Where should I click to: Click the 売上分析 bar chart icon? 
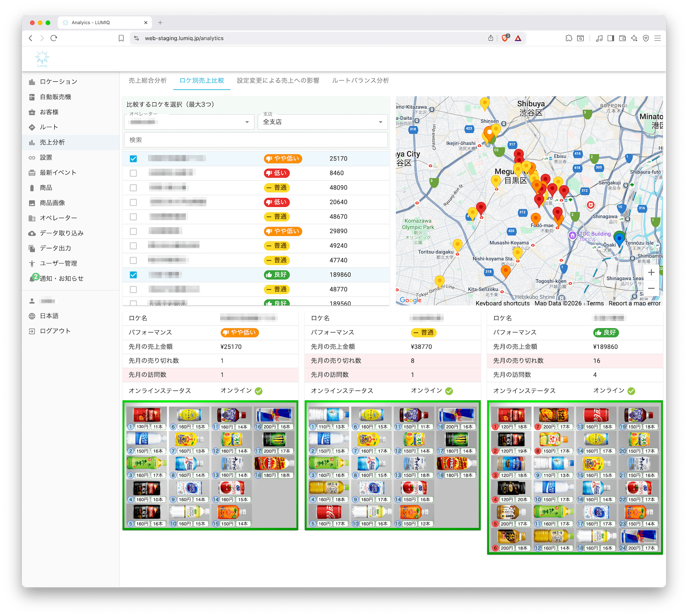32,143
